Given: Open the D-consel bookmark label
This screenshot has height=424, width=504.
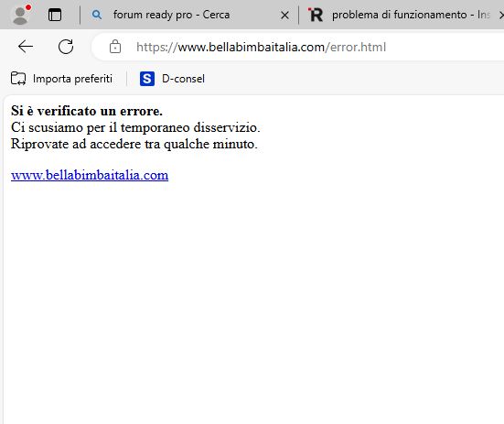Looking at the screenshot, I should [183, 79].
